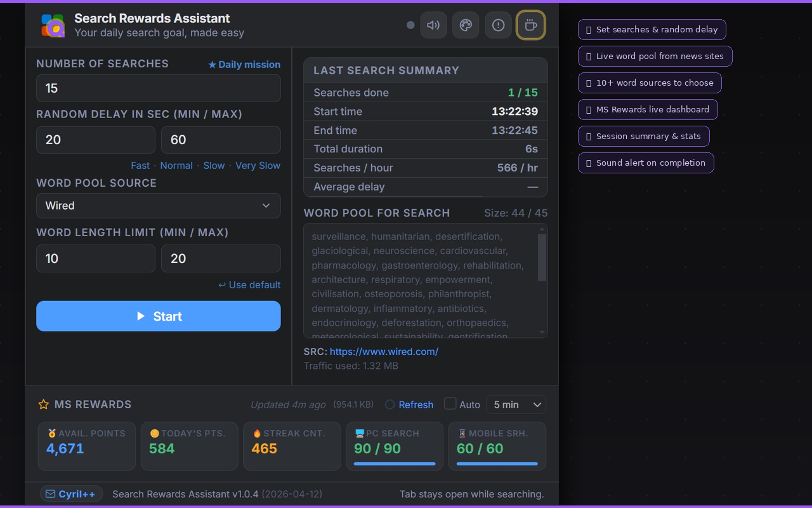Click the 'Sound alert on completion' tag
The height and width of the screenshot is (508, 812).
tap(646, 163)
